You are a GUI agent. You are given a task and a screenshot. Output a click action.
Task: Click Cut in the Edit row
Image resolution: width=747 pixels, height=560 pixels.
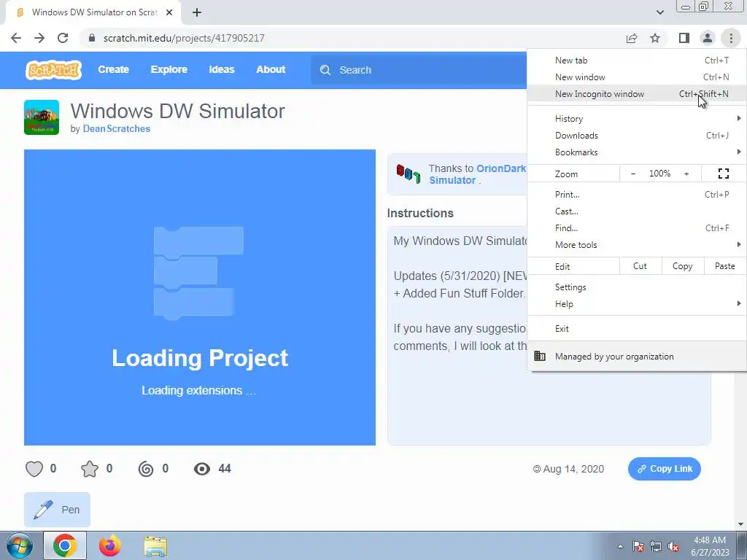click(x=640, y=266)
